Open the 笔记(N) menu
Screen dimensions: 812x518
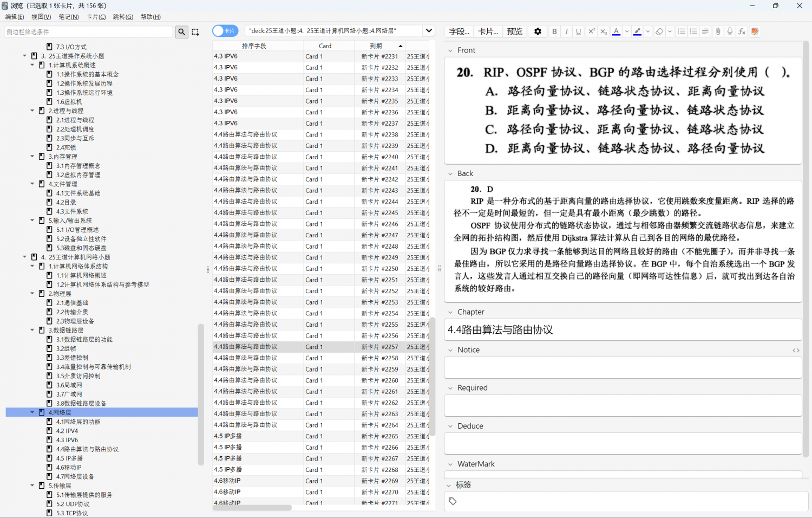pos(68,17)
